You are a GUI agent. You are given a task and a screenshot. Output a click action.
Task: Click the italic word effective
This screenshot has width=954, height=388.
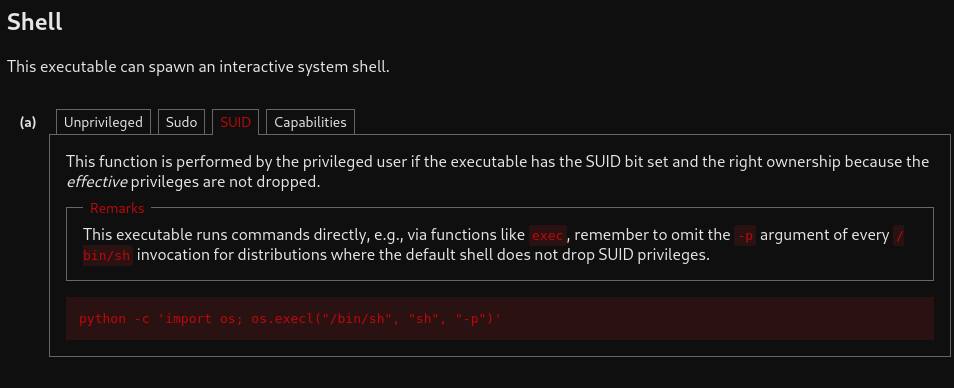click(x=97, y=182)
